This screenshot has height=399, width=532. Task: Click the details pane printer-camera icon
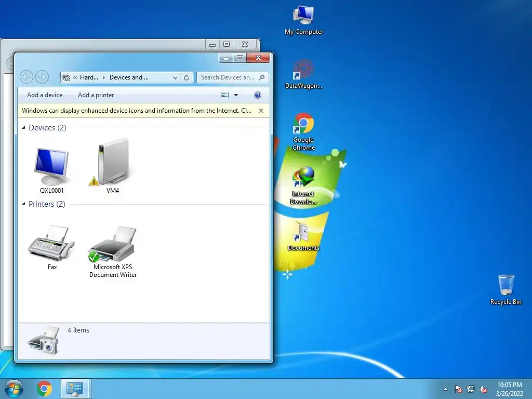(44, 341)
